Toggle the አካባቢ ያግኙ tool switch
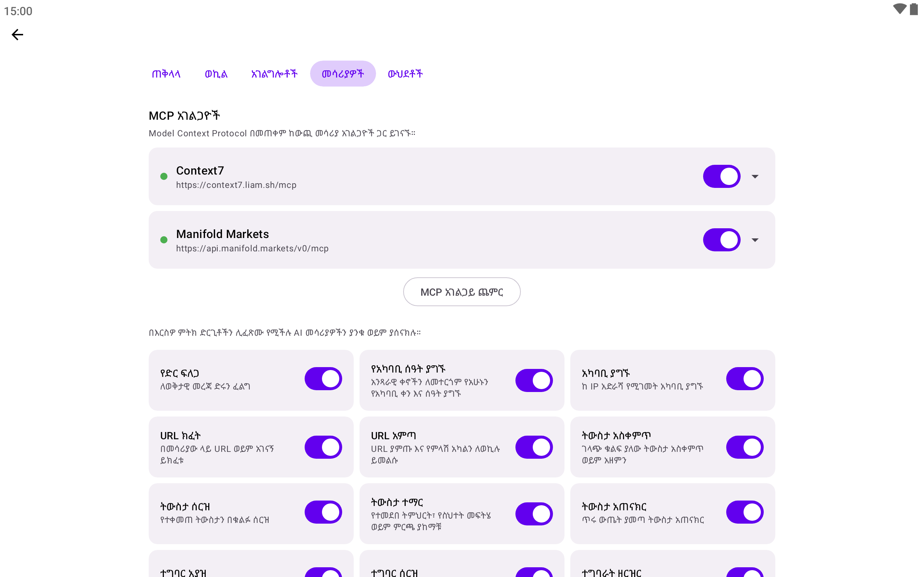Image resolution: width=924 pixels, height=577 pixels. 745,379
